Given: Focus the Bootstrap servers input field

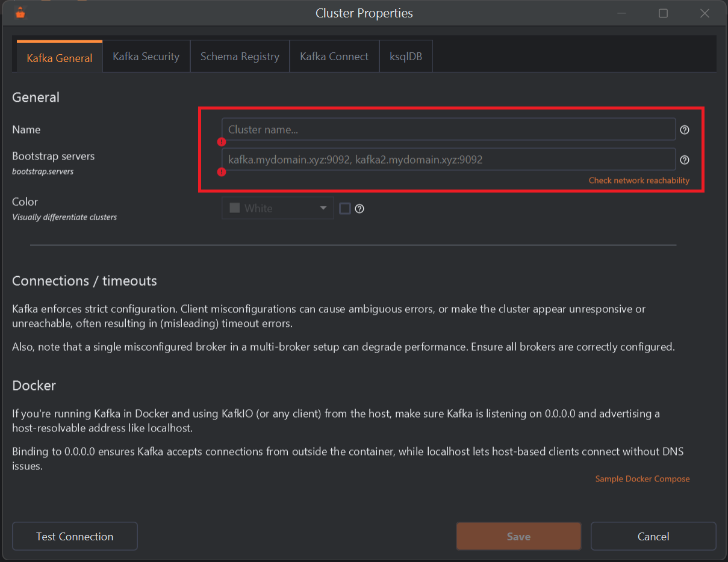Looking at the screenshot, I should [x=449, y=159].
